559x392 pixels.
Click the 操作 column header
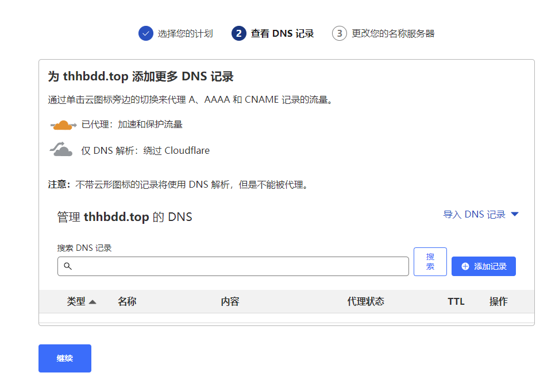[498, 301]
